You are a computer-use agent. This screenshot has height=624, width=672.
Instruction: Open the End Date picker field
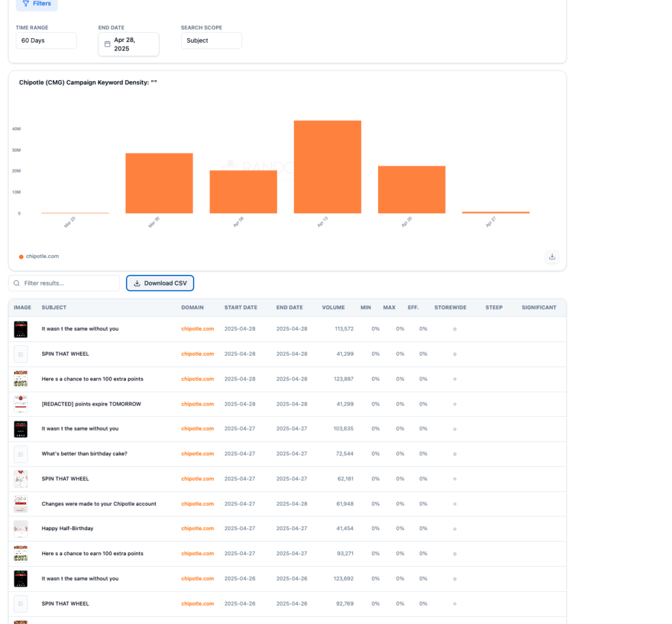point(129,44)
